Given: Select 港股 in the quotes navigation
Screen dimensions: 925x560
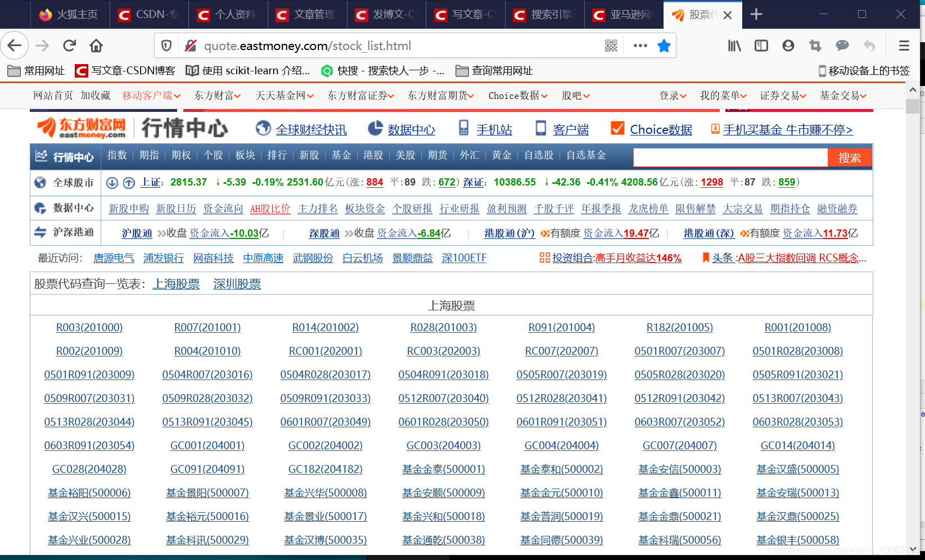Looking at the screenshot, I should pyautogui.click(x=373, y=155).
